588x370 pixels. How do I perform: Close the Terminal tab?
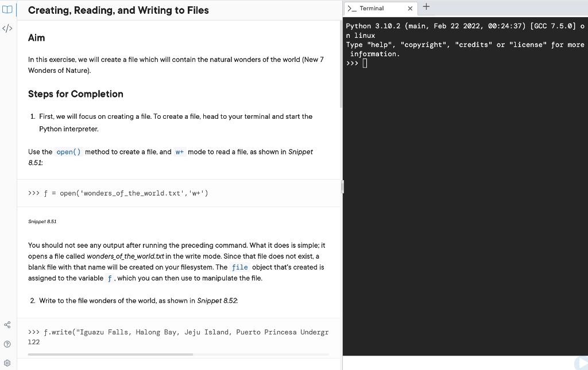409,8
